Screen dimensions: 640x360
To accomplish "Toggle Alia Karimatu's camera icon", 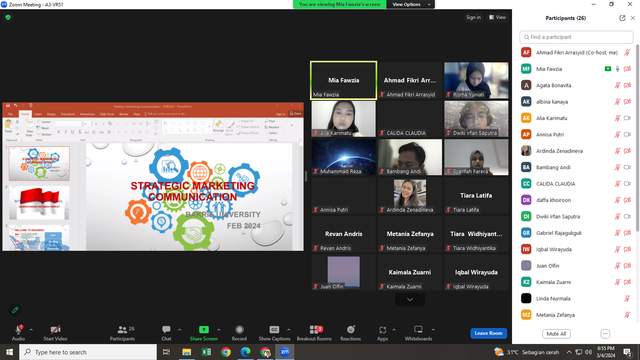I will click(627, 118).
